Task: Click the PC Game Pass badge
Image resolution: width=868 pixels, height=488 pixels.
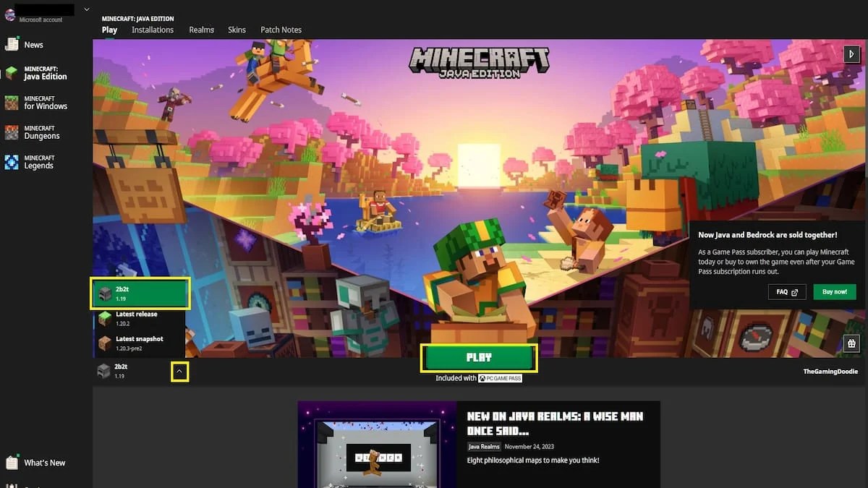Action: (499, 377)
